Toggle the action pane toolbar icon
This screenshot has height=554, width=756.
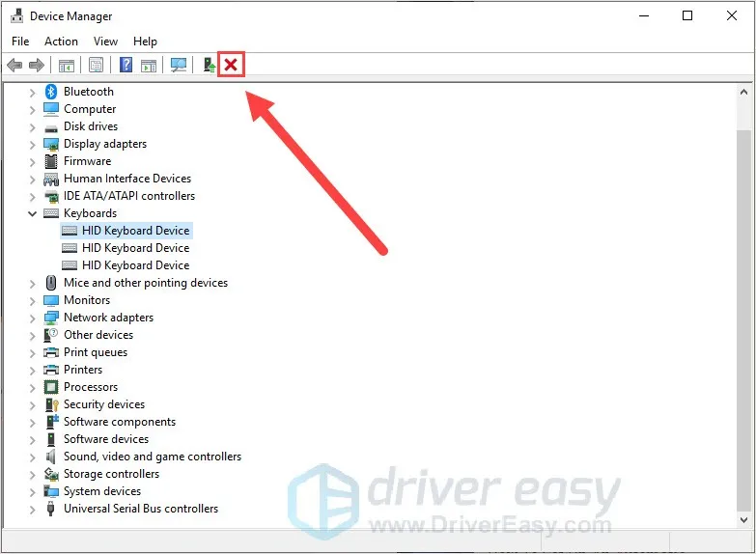(x=149, y=65)
